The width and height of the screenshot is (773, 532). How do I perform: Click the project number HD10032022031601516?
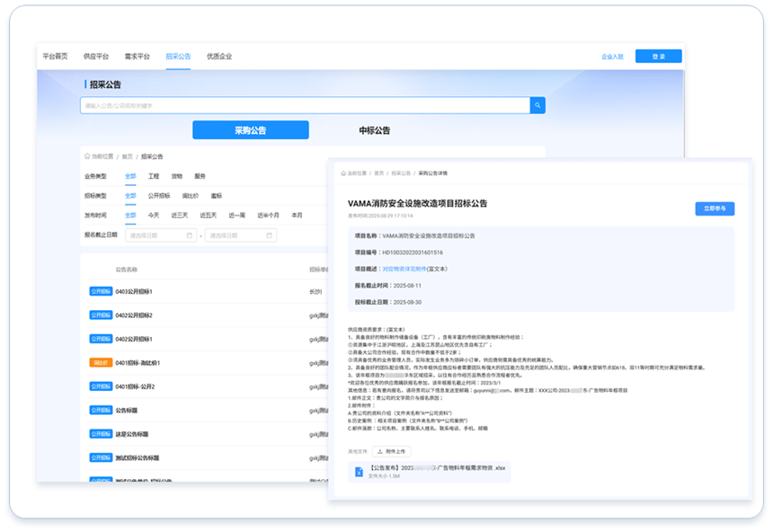pyautogui.click(x=413, y=253)
